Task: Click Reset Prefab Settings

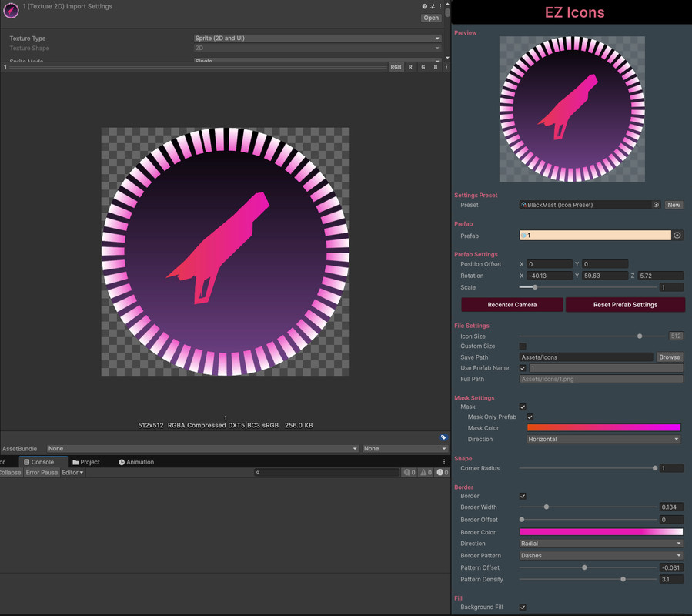Action: (626, 304)
